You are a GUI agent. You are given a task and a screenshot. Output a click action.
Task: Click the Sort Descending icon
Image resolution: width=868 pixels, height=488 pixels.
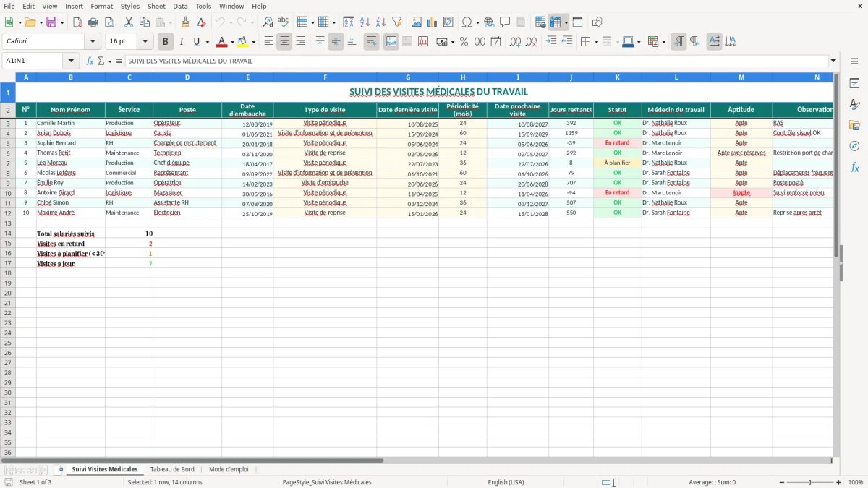(380, 22)
